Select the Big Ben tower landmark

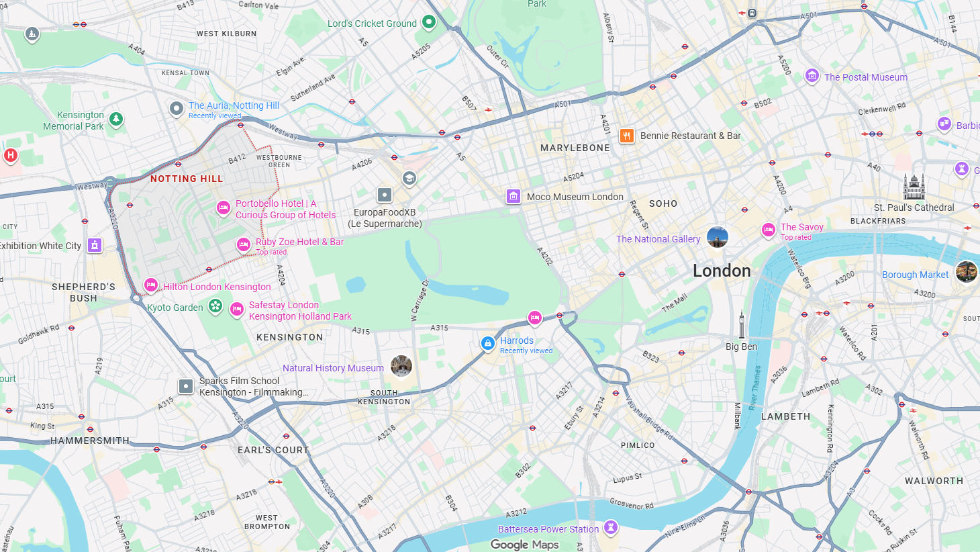(x=742, y=325)
